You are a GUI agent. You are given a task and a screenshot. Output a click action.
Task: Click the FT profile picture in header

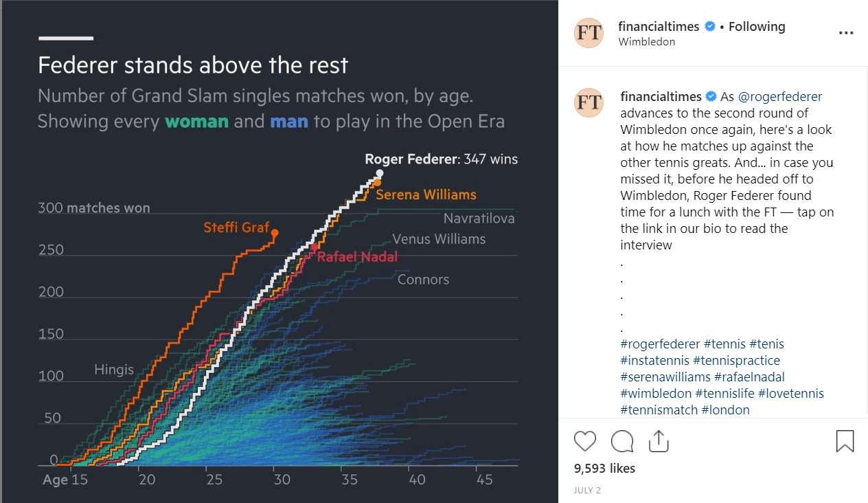pos(589,33)
